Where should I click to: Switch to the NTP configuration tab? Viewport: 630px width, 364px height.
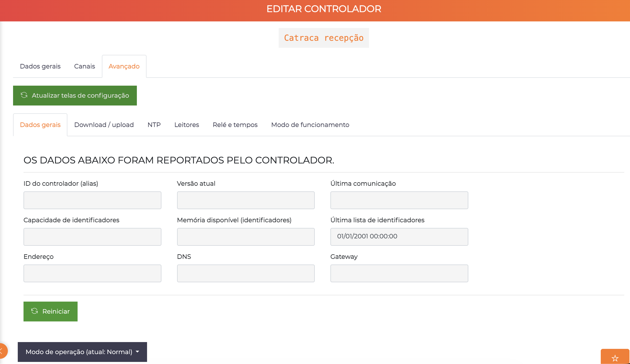[154, 125]
